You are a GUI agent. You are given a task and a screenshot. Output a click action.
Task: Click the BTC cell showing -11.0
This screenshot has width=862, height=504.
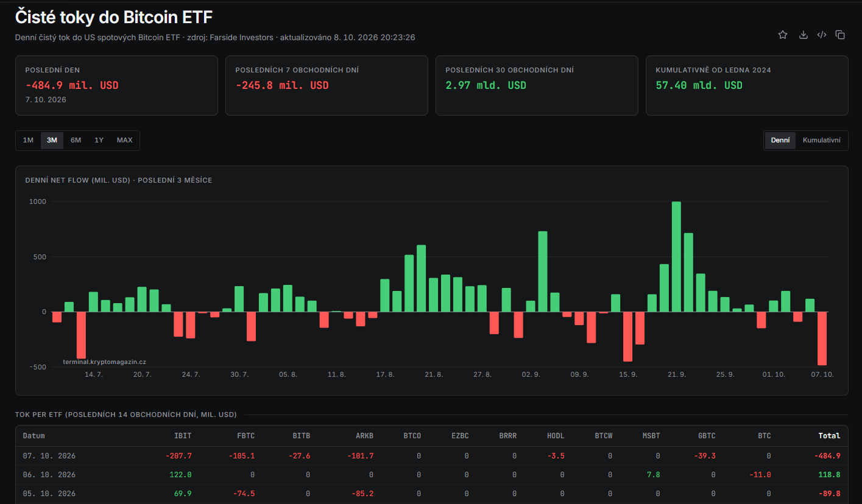click(760, 475)
